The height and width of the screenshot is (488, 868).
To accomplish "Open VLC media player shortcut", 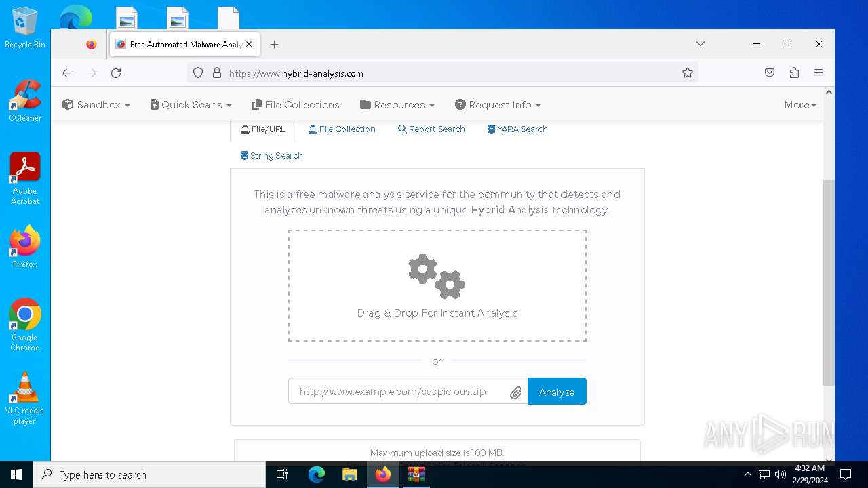I will (25, 399).
